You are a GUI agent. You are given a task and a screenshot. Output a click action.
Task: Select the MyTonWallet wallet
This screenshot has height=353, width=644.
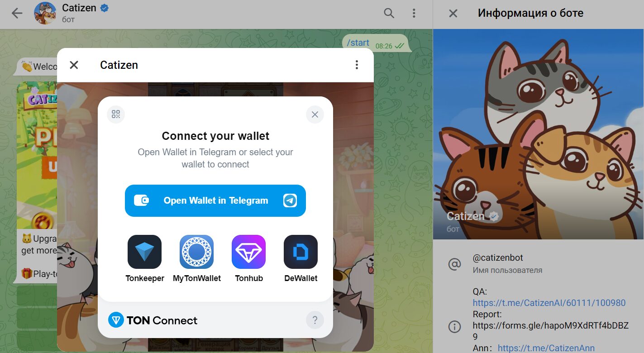point(197,259)
